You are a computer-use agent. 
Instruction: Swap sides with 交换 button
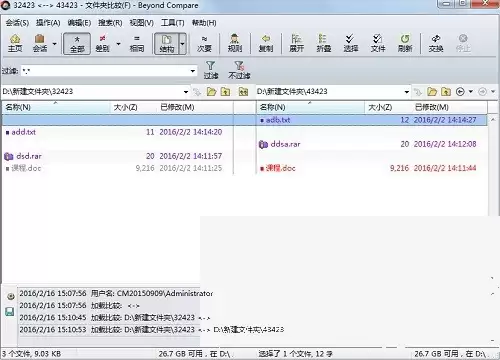coord(436,43)
